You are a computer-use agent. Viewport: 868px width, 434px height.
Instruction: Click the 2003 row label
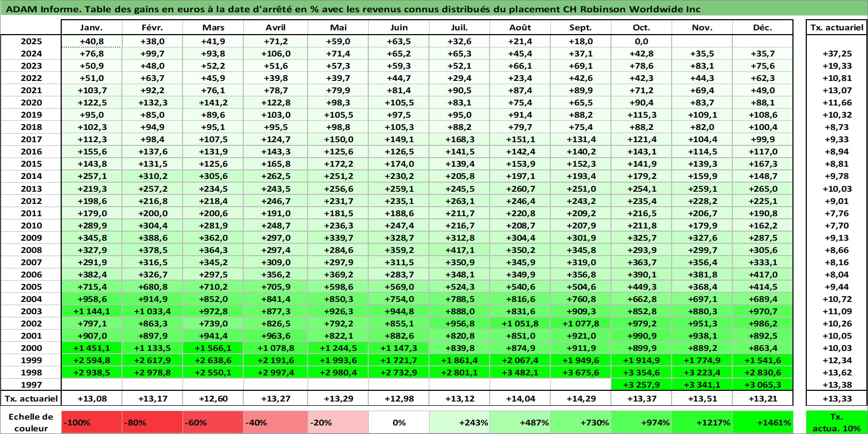coord(31,311)
